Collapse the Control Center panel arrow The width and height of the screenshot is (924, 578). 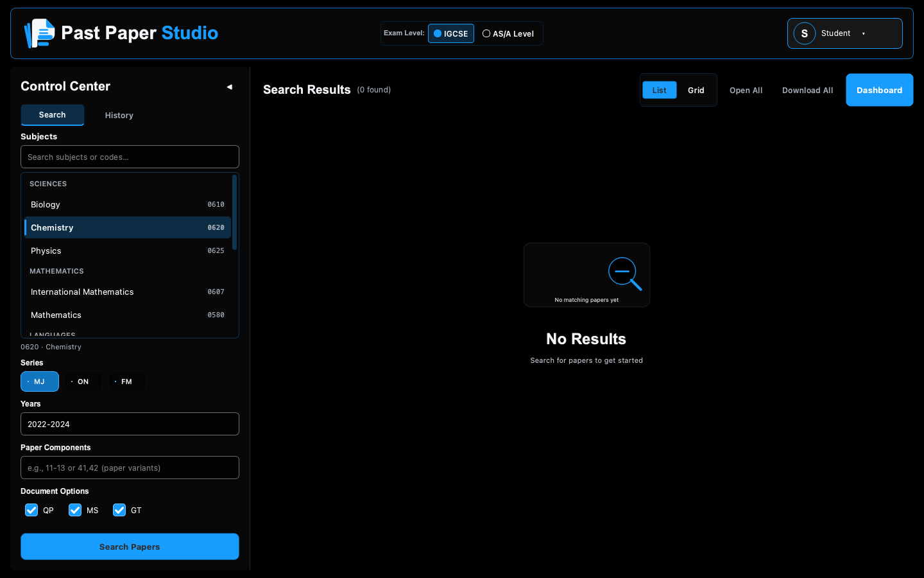(x=229, y=87)
